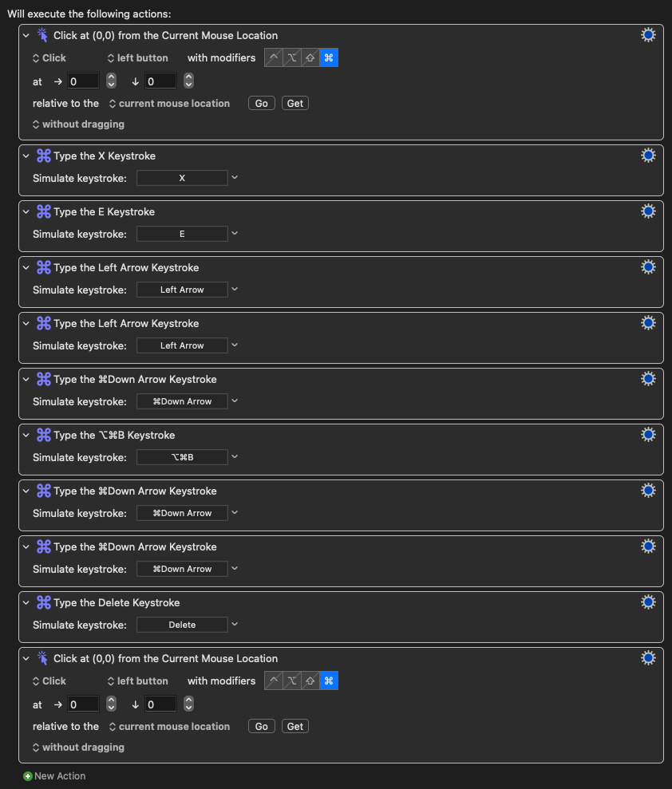Click command icon beside Type the Delete Keystroke

tap(44, 603)
